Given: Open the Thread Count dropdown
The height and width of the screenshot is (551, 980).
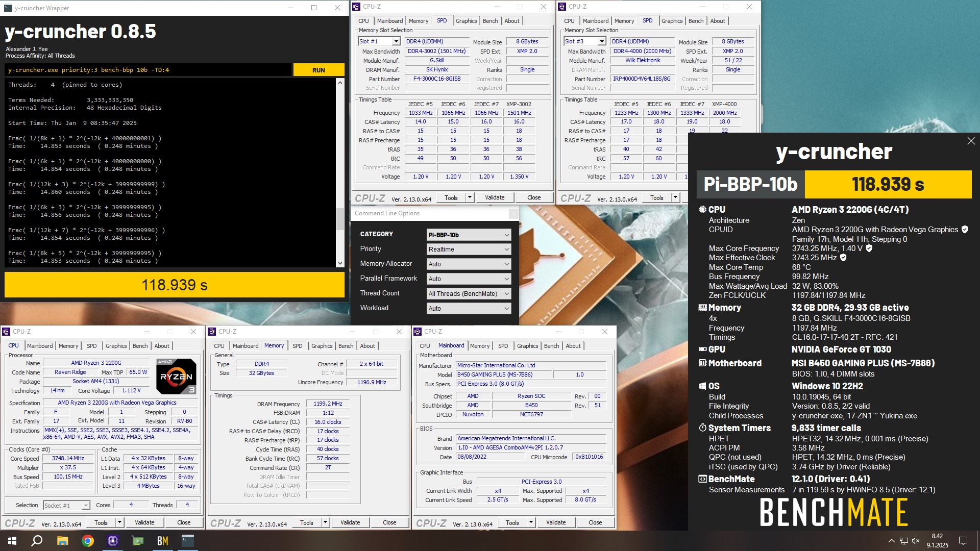Looking at the screenshot, I should click(469, 294).
